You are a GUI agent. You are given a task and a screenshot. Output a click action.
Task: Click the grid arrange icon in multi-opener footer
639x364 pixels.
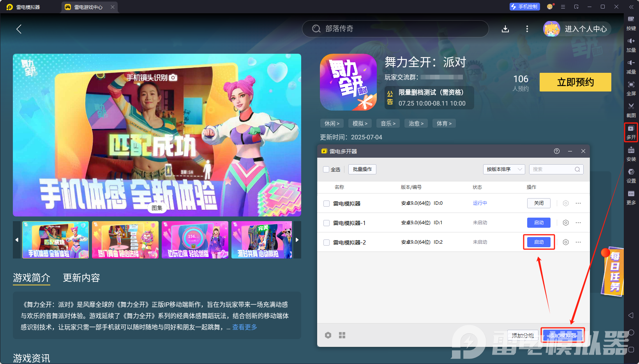[x=342, y=335]
